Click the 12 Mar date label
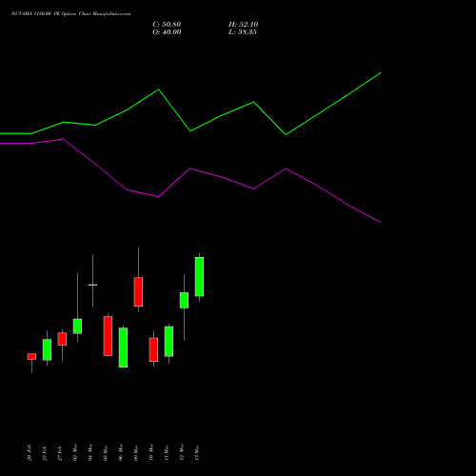The height and width of the screenshot is (476, 476). point(182,452)
